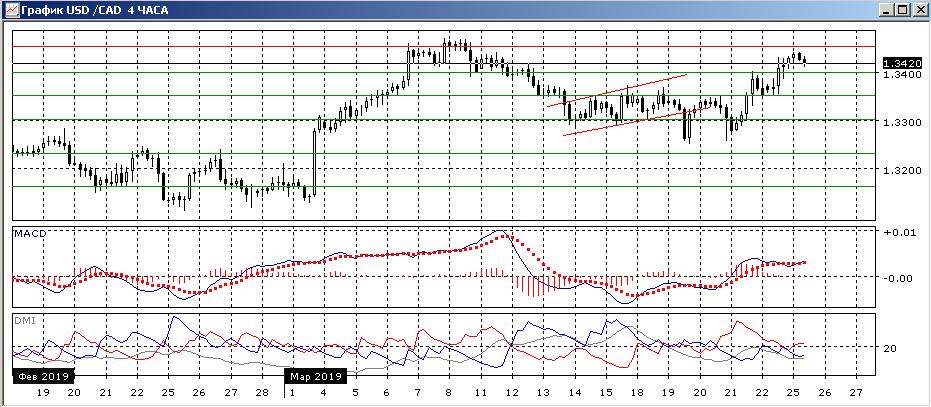Click the DMI indicator label
The width and height of the screenshot is (931, 407).
coord(23,320)
